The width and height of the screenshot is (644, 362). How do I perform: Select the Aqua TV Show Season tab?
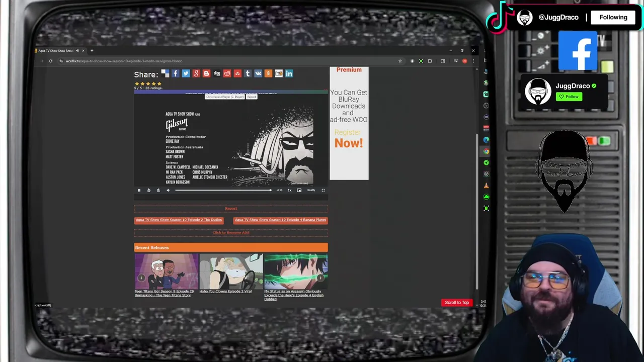click(x=56, y=51)
